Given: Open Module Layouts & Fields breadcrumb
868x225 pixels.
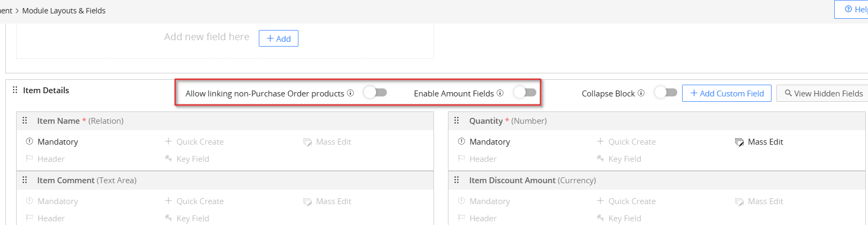Looking at the screenshot, I should [x=64, y=11].
